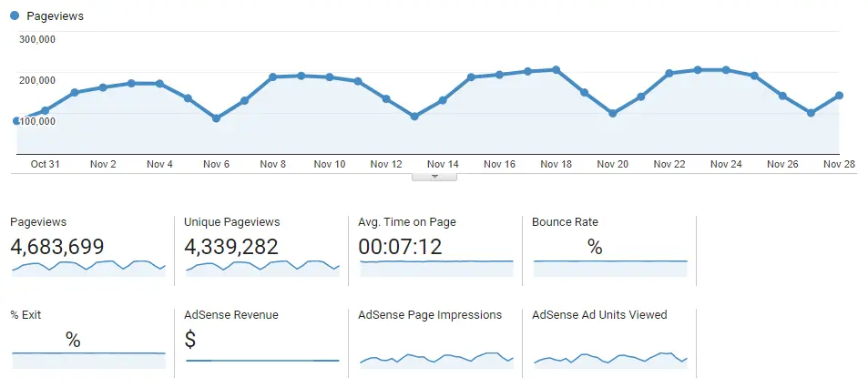Open the AdSense Page Impressions title
Viewport: 868px width, 388px height.
coord(430,315)
